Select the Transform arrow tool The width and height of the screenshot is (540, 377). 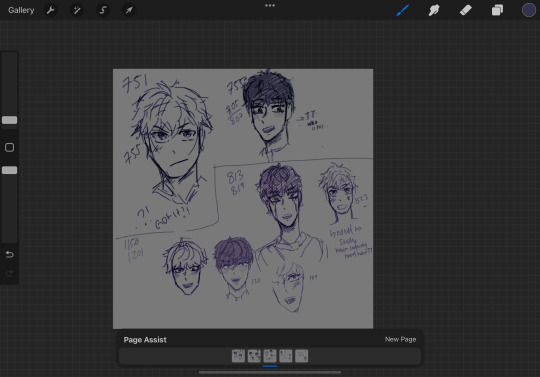tap(129, 10)
